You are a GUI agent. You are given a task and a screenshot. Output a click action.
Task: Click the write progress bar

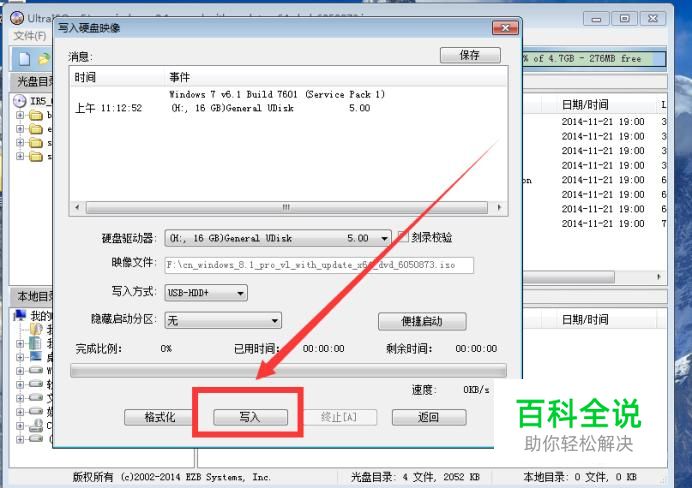(288, 371)
